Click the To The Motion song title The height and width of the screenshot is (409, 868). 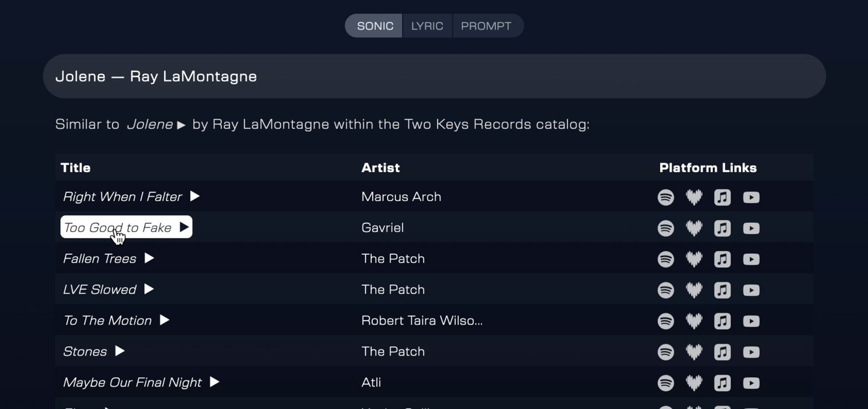click(x=108, y=320)
